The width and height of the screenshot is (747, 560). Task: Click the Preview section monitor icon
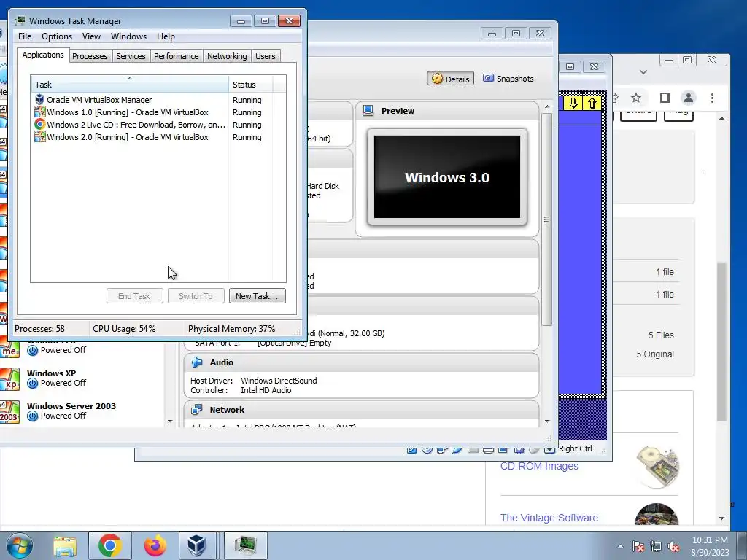pyautogui.click(x=368, y=111)
